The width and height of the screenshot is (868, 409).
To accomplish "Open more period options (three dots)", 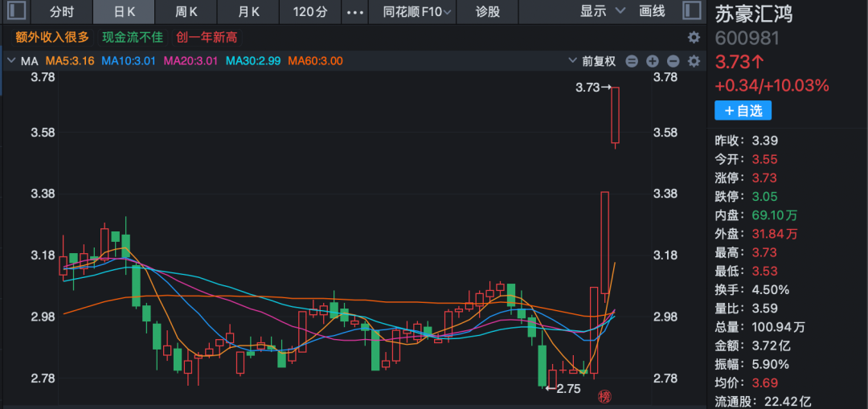I will point(354,11).
